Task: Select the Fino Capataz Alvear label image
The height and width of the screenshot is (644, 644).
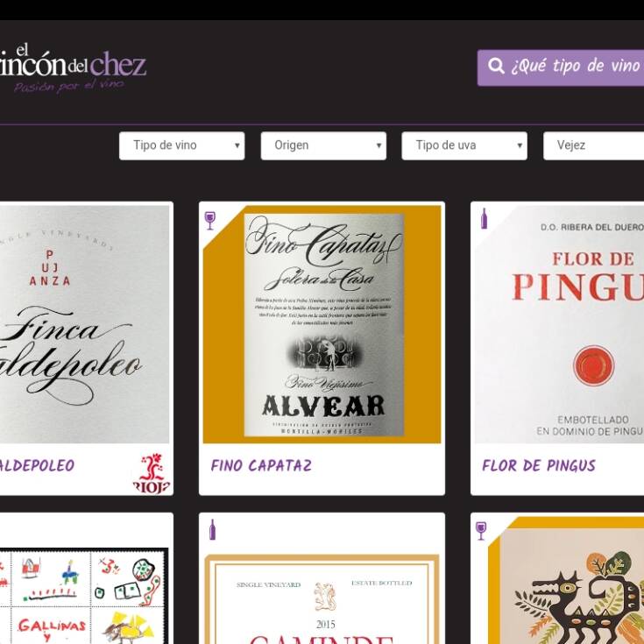Action: [322, 324]
